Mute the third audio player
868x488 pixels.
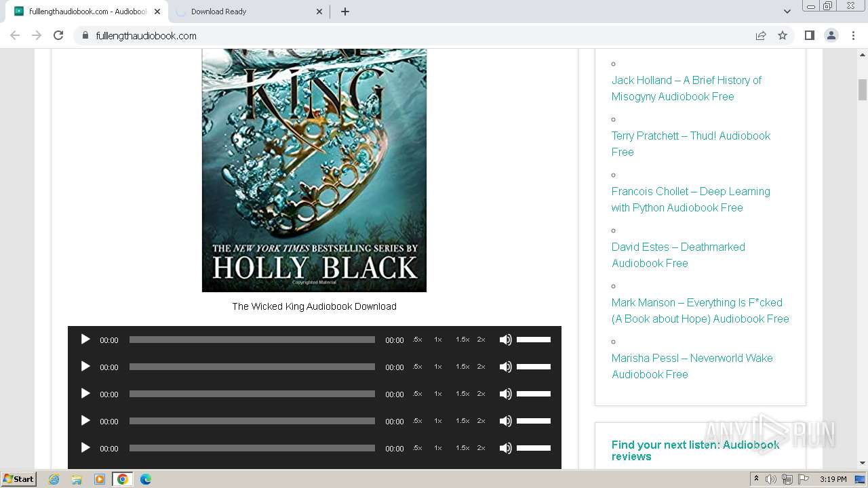coord(505,394)
